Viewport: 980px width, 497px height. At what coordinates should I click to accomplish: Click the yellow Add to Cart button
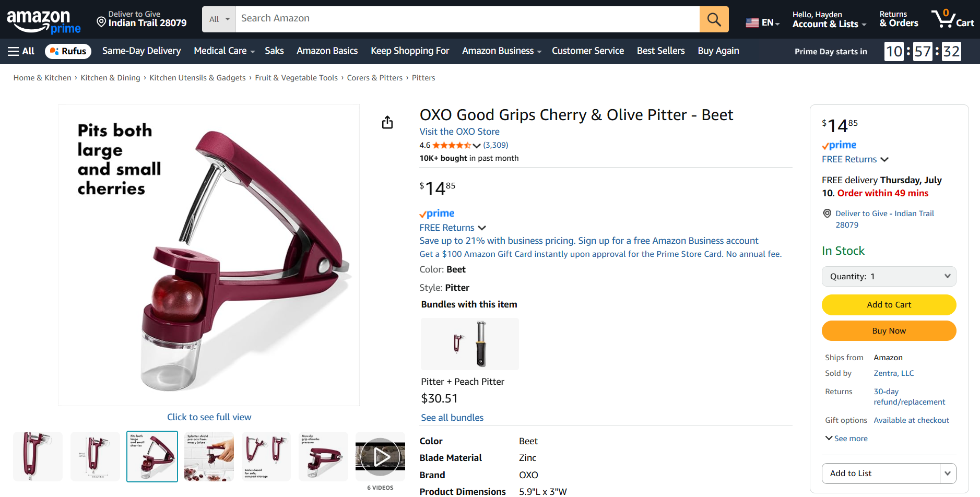(889, 305)
